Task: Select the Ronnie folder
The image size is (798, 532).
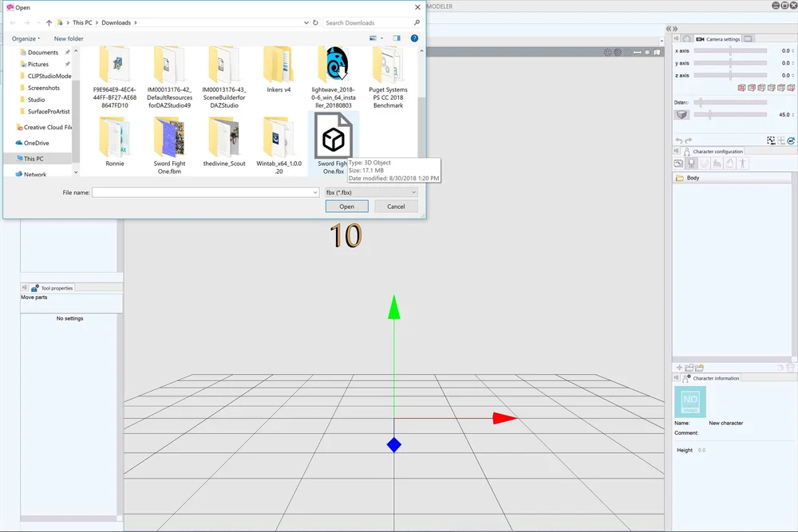Action: 115,142
